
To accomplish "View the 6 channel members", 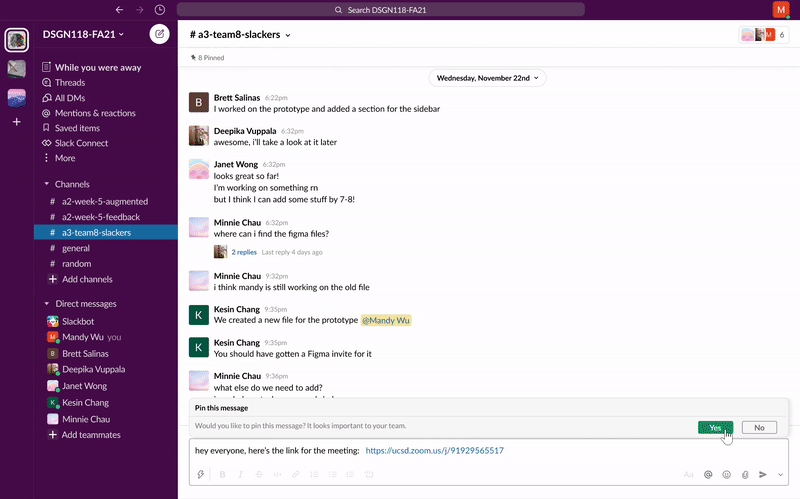I will click(764, 35).
